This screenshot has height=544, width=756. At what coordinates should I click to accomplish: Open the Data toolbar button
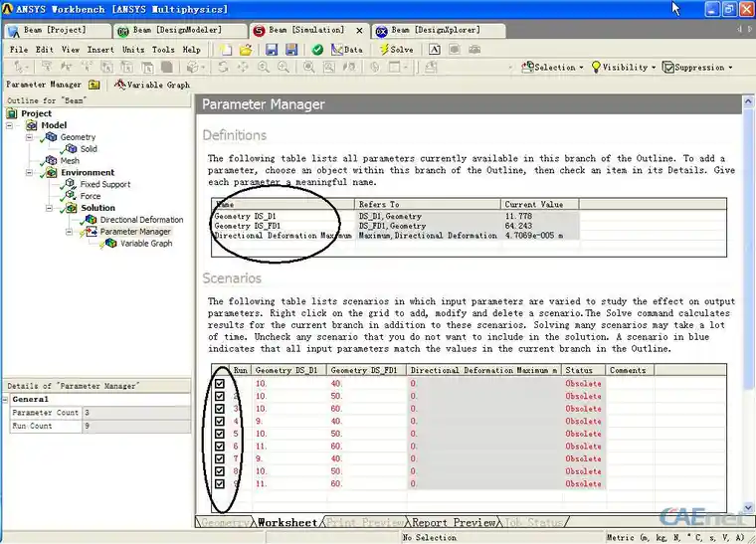tap(346, 50)
